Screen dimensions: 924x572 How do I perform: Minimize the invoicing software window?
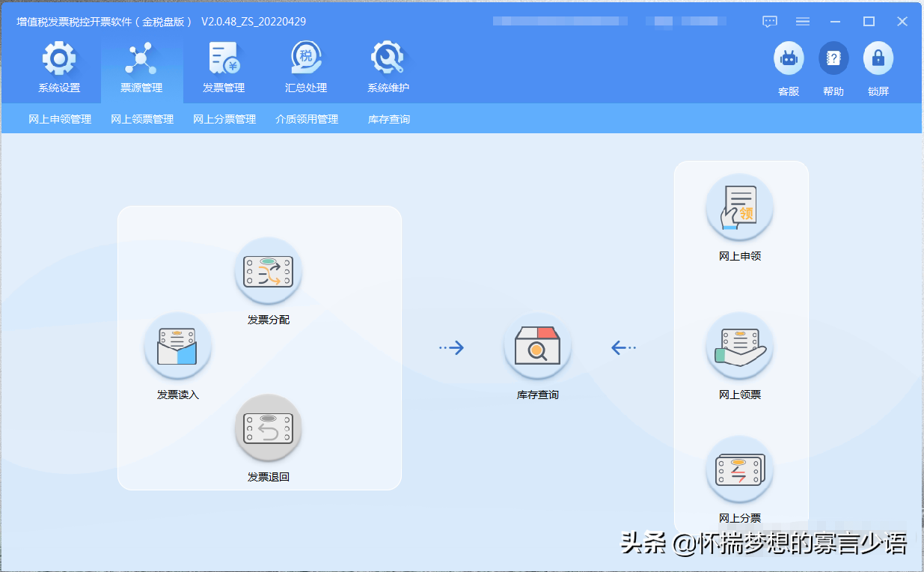836,22
